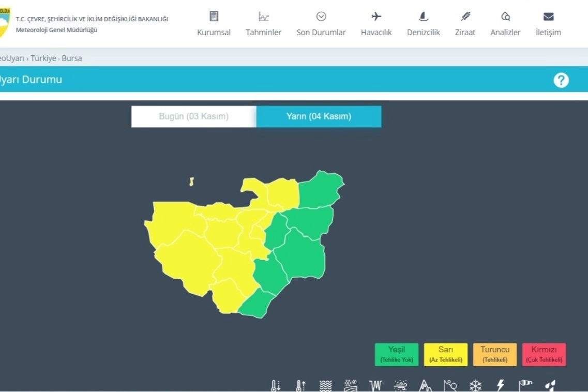
Task: Click the high temperature thermometer warning icon
Action: pyautogui.click(x=300, y=385)
